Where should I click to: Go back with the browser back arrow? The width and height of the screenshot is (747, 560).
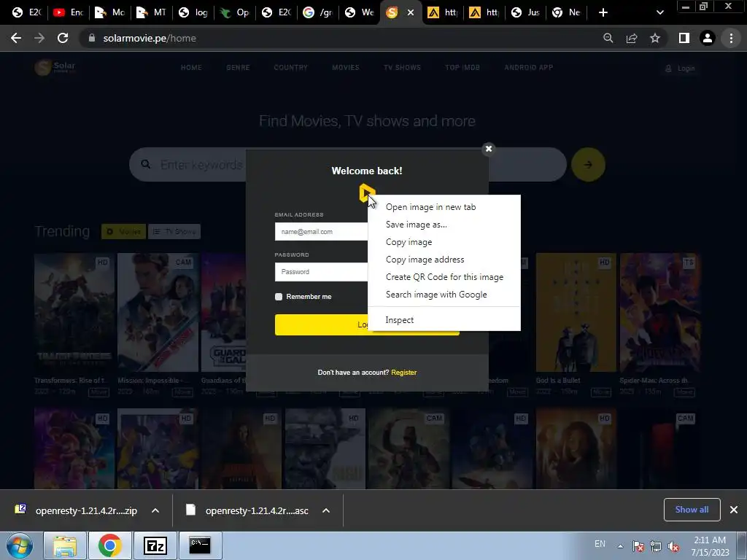pos(16,38)
